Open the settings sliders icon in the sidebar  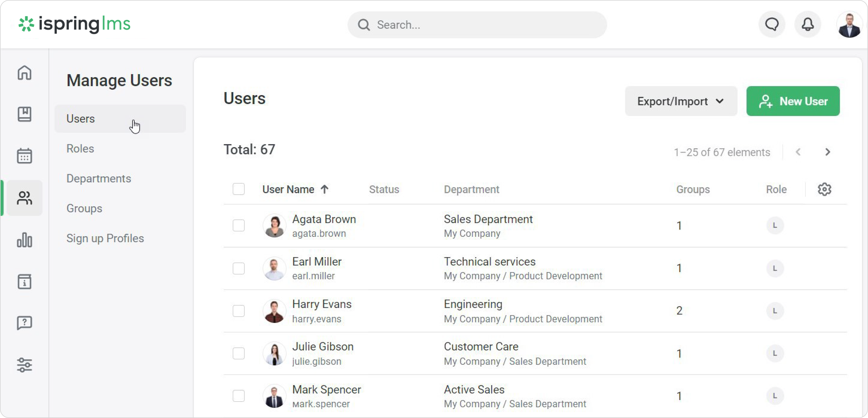(24, 365)
